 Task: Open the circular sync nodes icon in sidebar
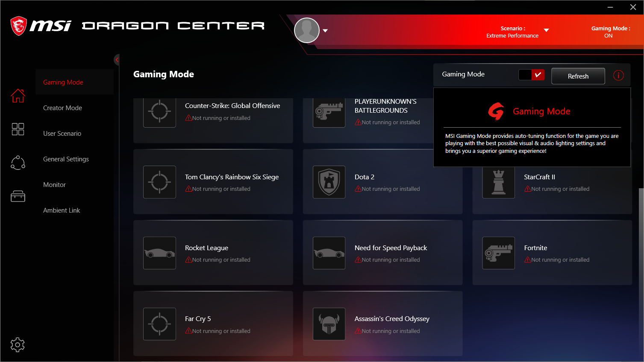[x=18, y=163]
